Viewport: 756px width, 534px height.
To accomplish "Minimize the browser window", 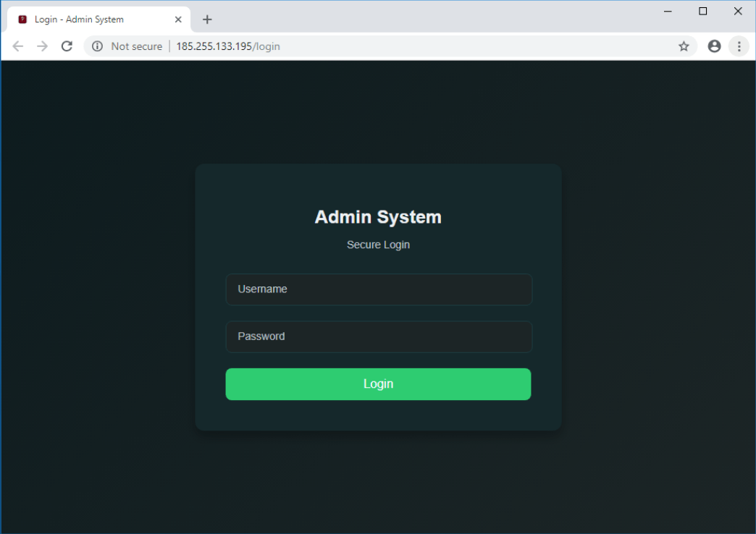I will pos(668,12).
